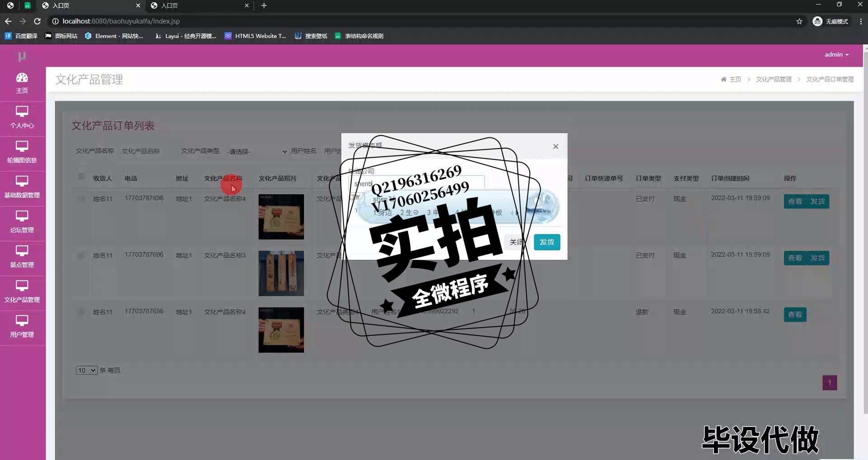
Task: Open the Layui bookmark
Action: point(185,36)
